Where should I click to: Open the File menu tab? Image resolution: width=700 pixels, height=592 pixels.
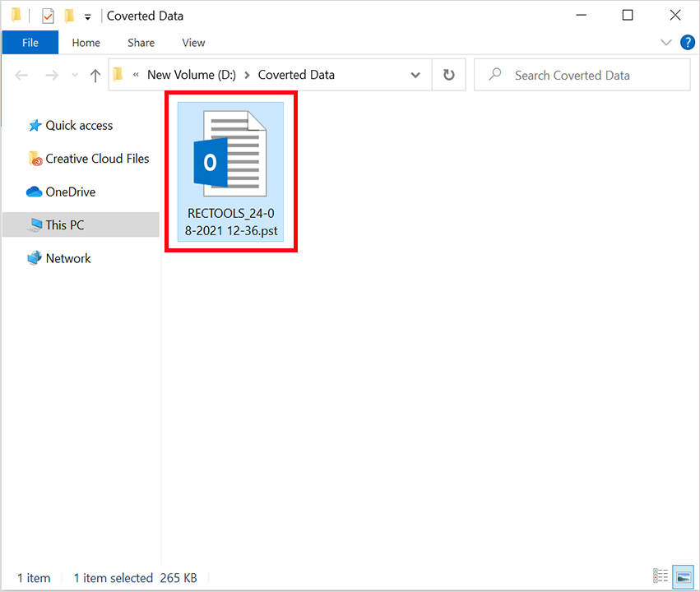[30, 43]
